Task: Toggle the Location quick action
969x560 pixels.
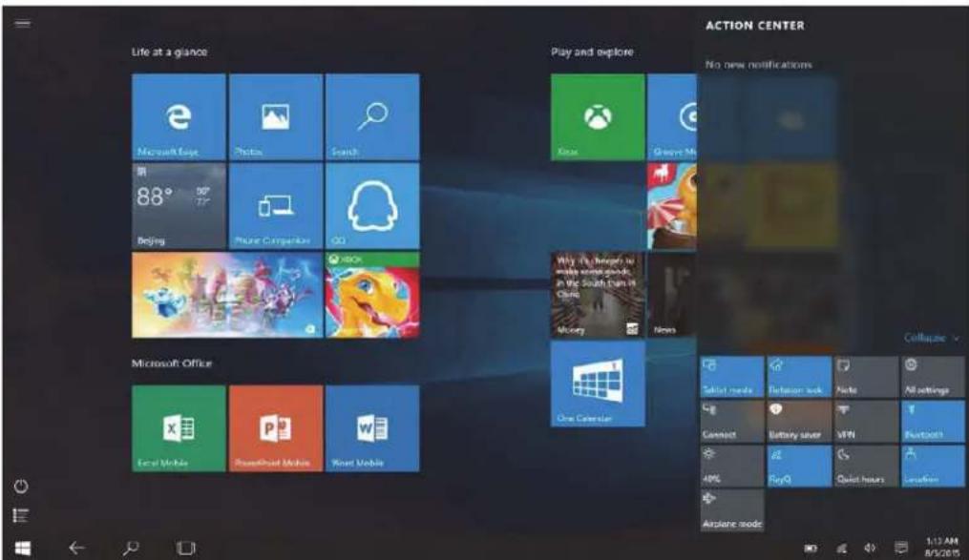Action: (933, 467)
